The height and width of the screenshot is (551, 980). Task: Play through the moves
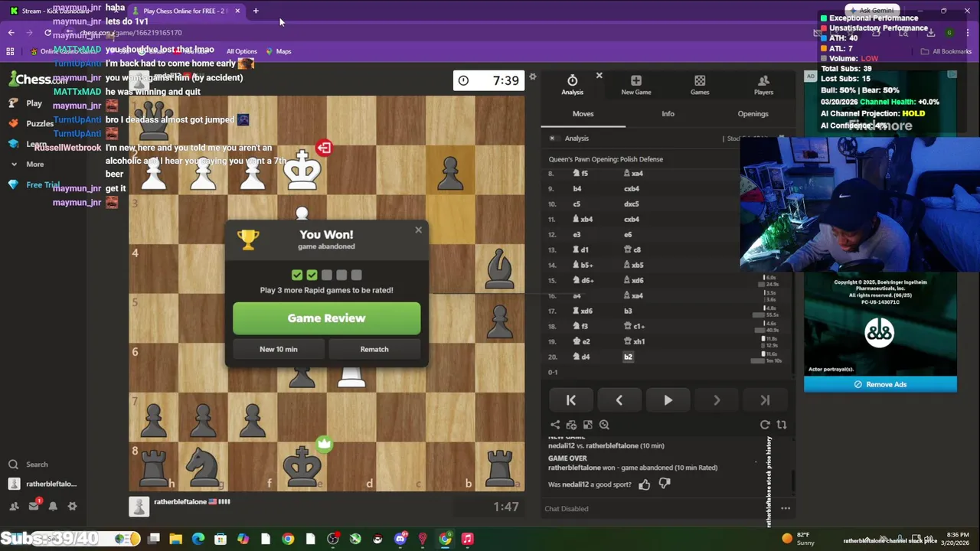tap(668, 400)
